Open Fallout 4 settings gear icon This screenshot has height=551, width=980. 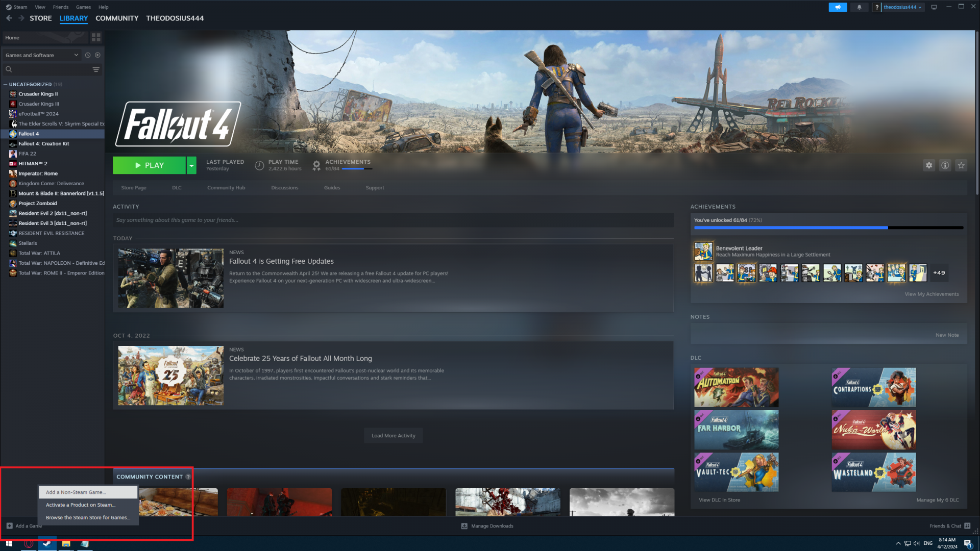tap(929, 165)
